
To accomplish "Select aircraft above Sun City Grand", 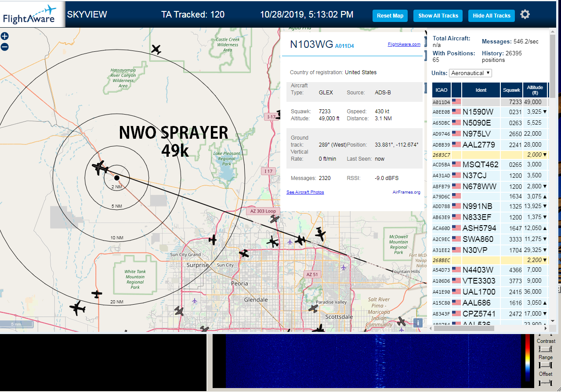I will pos(213,240).
